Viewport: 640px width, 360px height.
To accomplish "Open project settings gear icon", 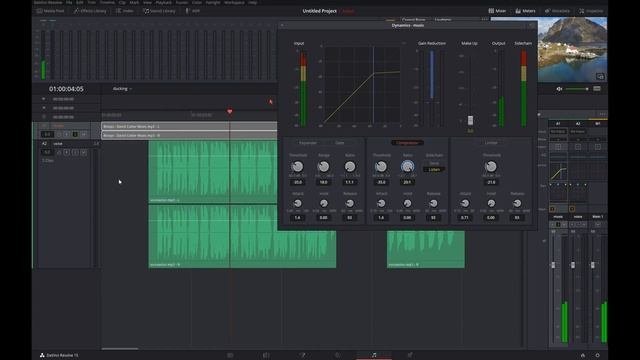I will point(598,355).
